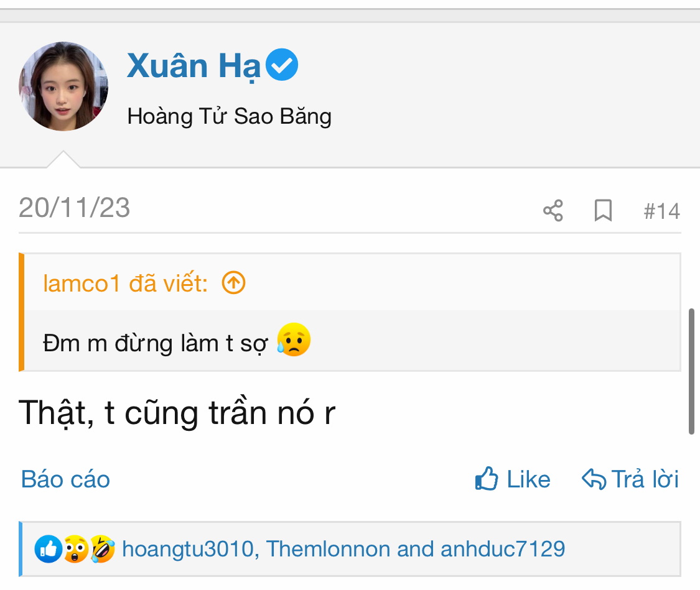The image size is (700, 590).
Task: Click the laughing face reaction icon
Action: click(x=103, y=549)
